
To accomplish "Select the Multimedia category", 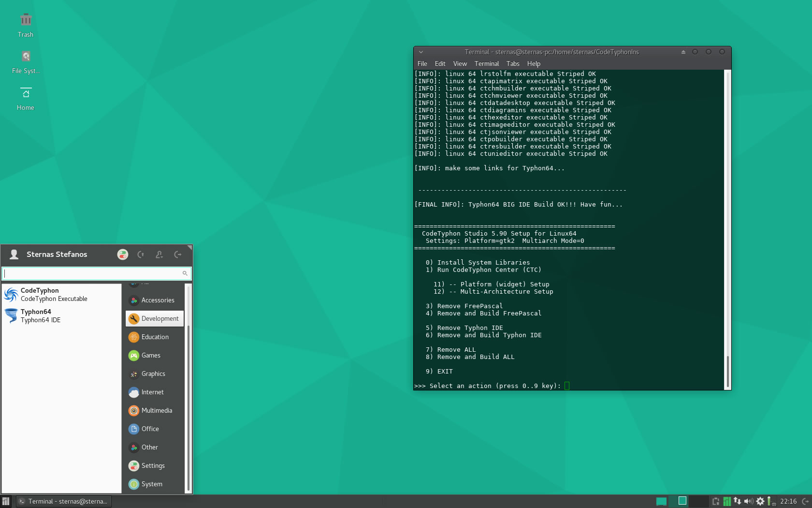I will pyautogui.click(x=155, y=411).
